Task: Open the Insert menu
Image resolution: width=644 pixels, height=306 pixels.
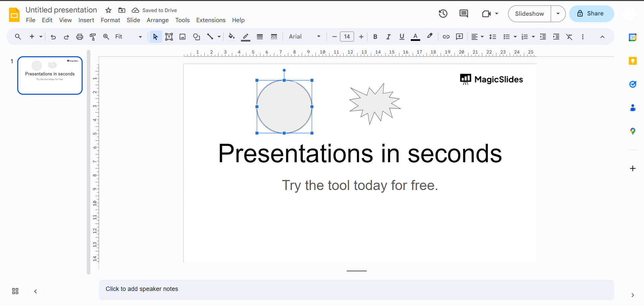Action: (86, 20)
